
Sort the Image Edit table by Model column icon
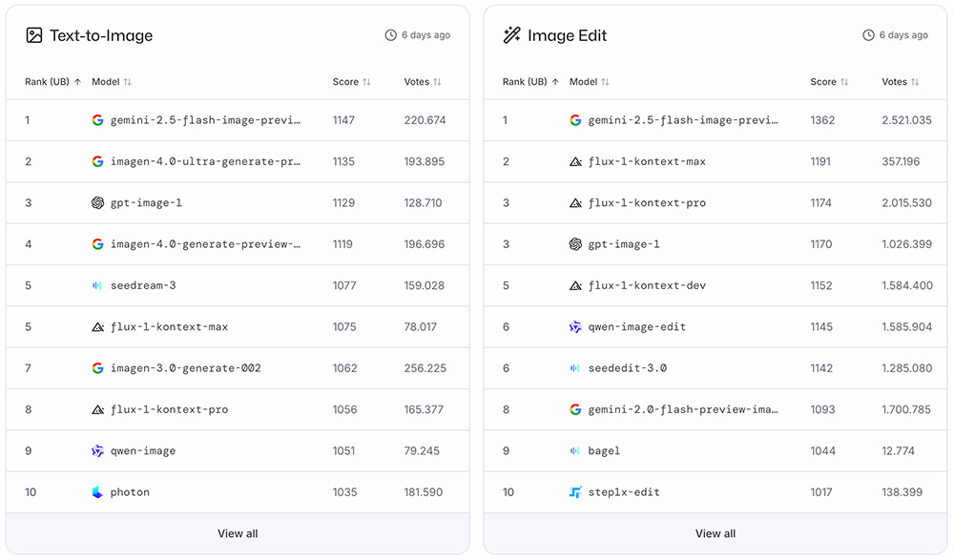tap(605, 82)
